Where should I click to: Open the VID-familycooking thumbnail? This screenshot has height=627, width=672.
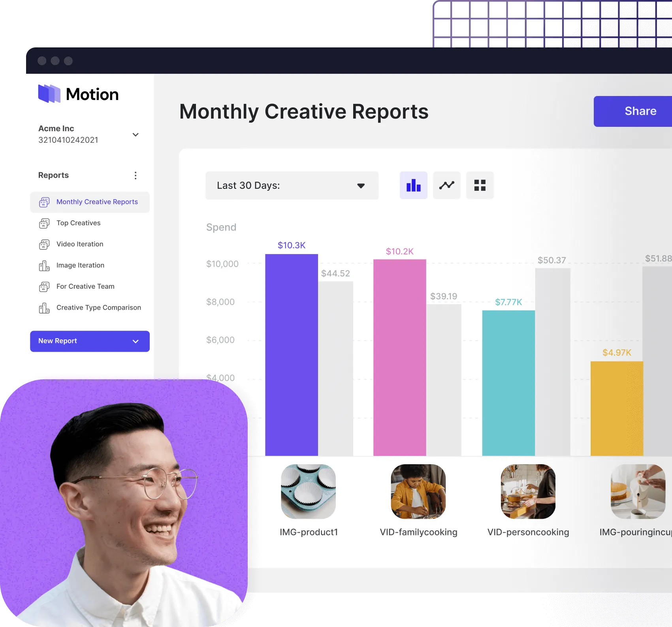click(418, 491)
